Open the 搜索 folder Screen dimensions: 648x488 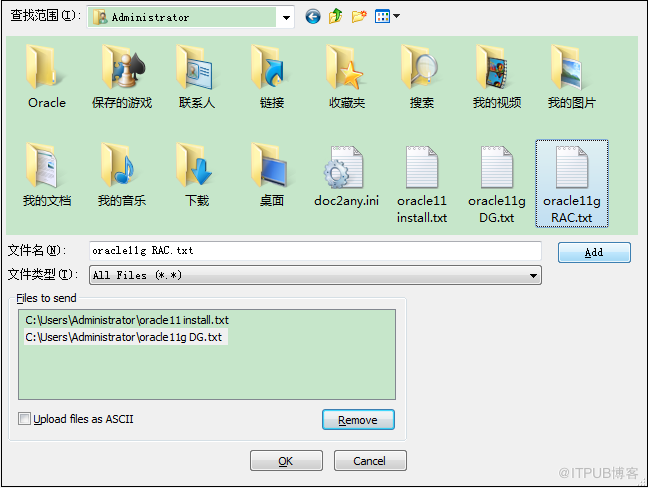(x=422, y=77)
